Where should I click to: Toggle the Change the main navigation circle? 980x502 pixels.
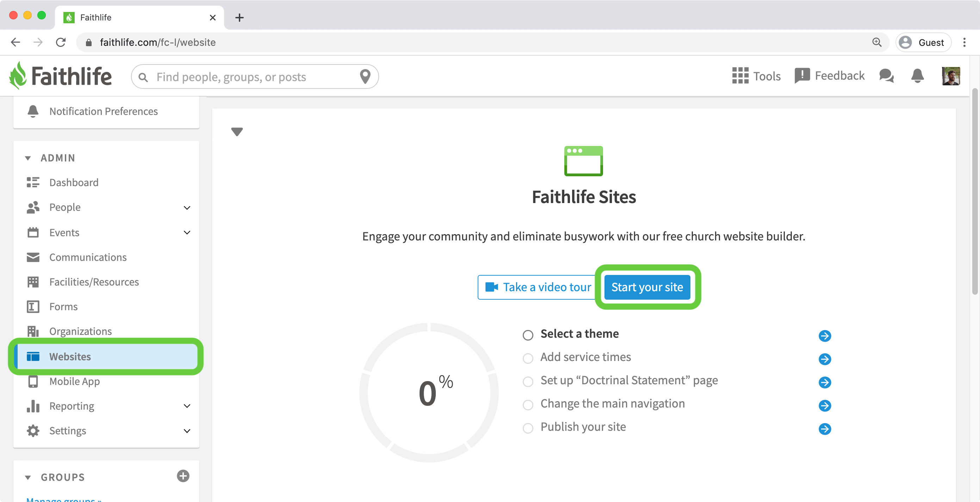528,405
